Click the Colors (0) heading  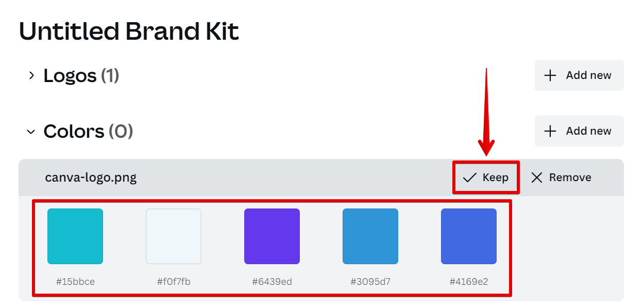[88, 132]
